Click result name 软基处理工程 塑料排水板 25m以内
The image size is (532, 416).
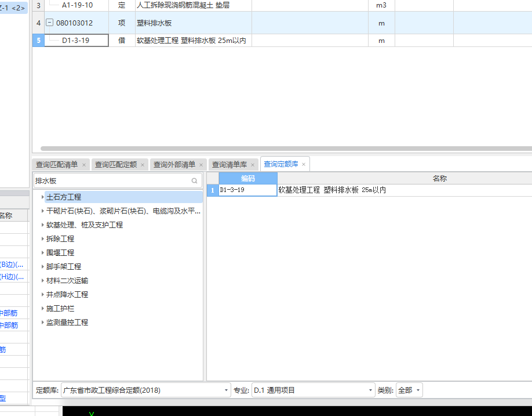332,190
